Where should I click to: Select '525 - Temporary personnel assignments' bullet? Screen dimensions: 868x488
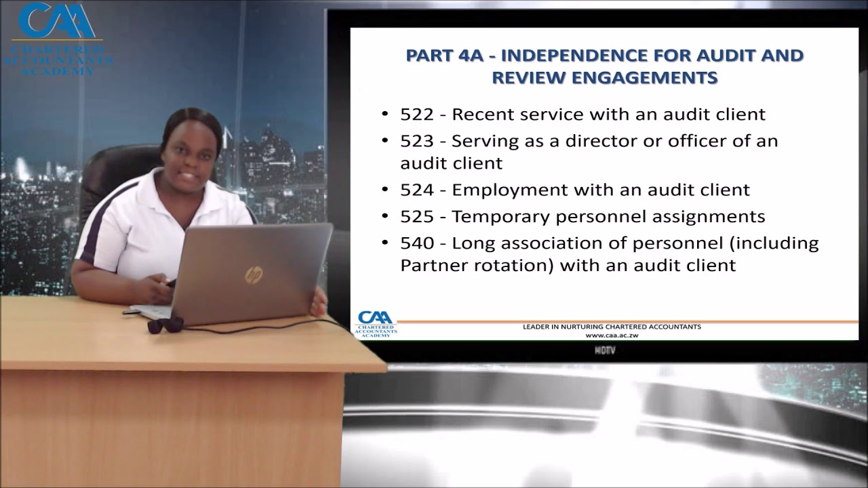tap(583, 217)
